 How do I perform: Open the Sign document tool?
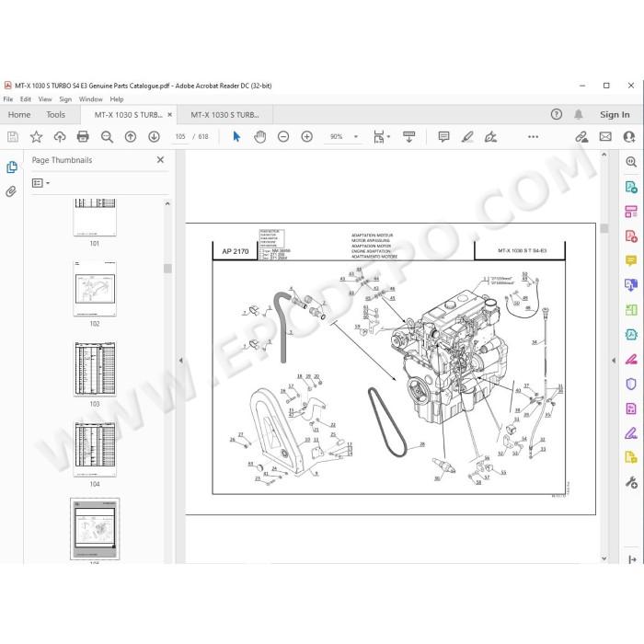[490, 137]
